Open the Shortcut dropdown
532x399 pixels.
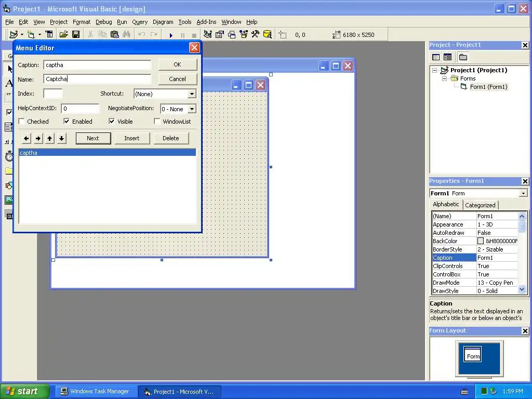point(192,94)
